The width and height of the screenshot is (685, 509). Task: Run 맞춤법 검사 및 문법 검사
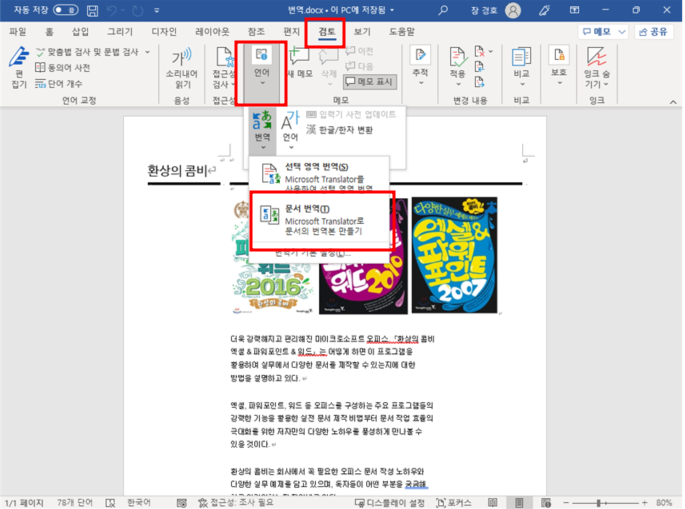[87, 52]
